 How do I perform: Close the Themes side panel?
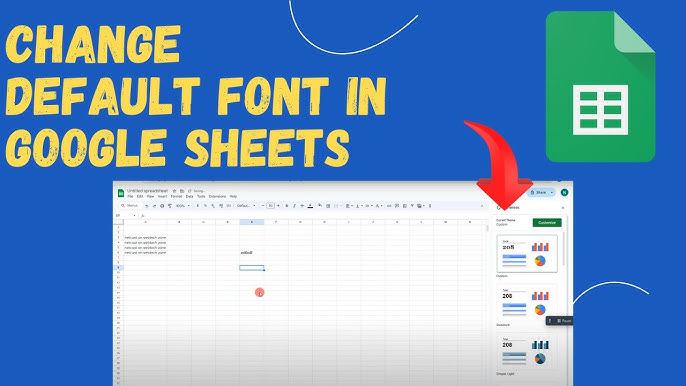tap(563, 208)
